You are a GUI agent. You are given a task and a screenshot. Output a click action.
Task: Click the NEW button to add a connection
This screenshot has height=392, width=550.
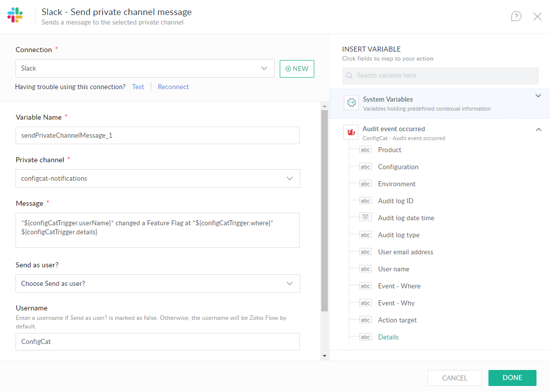click(x=297, y=69)
